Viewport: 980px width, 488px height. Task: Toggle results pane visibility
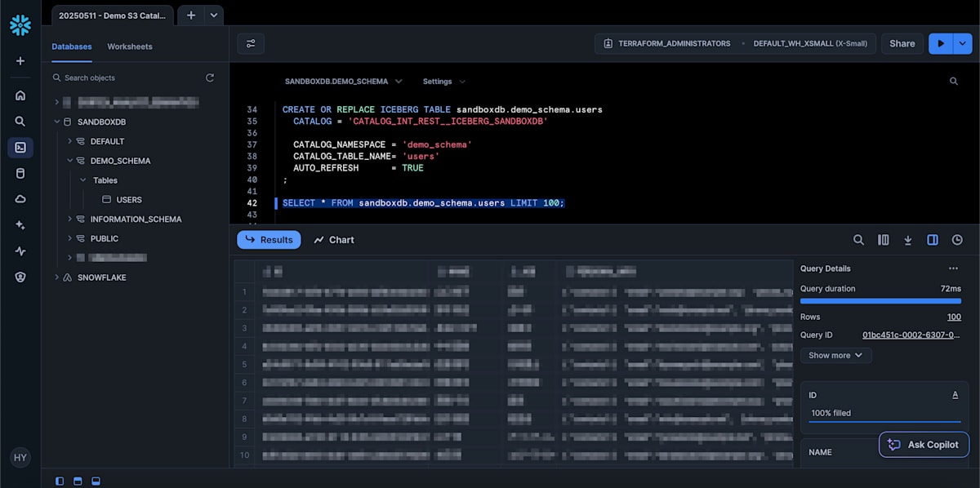click(96, 481)
